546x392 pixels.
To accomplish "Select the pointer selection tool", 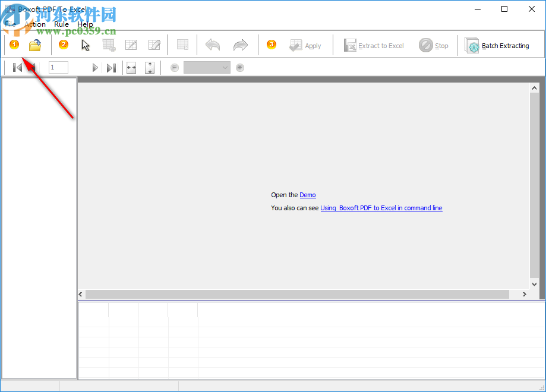I will point(85,45).
